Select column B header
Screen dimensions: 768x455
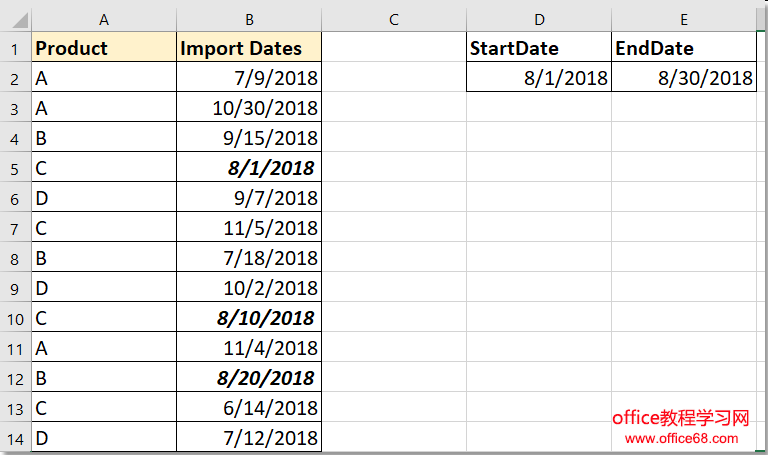249,19
